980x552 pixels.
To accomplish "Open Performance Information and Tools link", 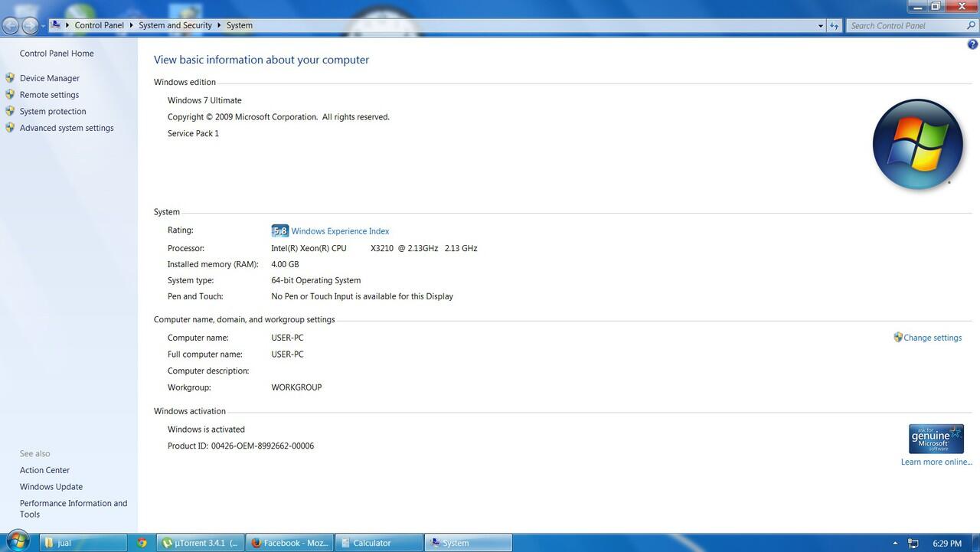I will (x=73, y=508).
